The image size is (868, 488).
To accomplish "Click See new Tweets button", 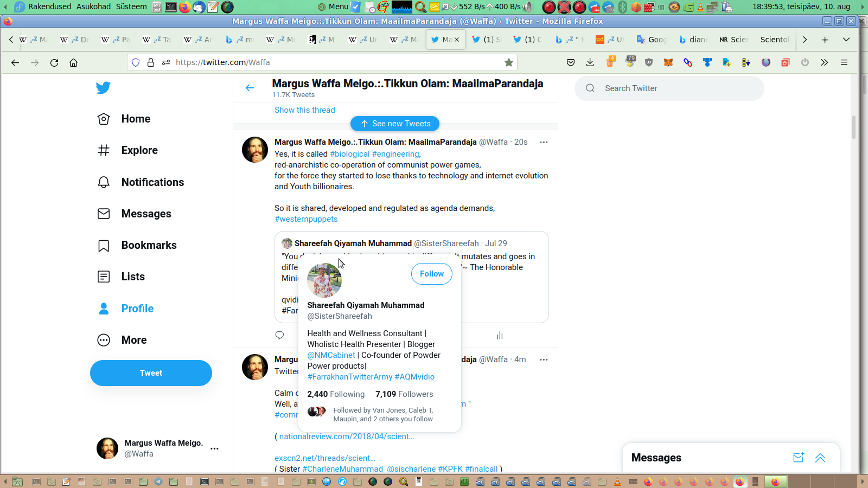I will point(395,124).
